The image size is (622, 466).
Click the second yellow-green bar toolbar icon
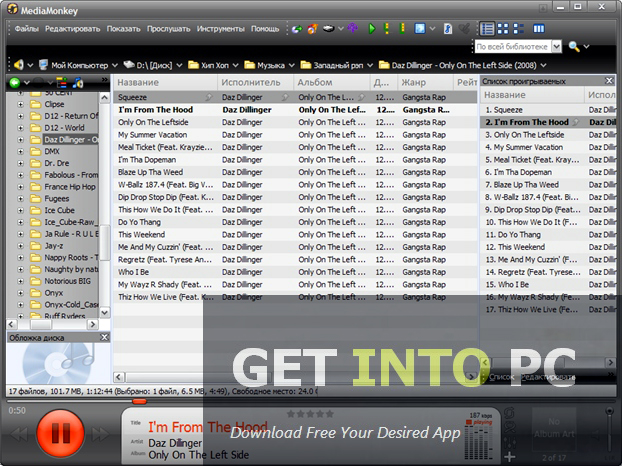(402, 29)
